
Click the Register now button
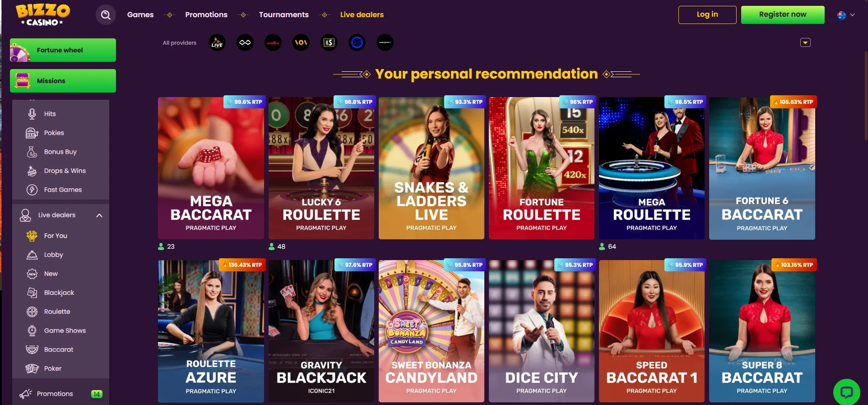783,14
